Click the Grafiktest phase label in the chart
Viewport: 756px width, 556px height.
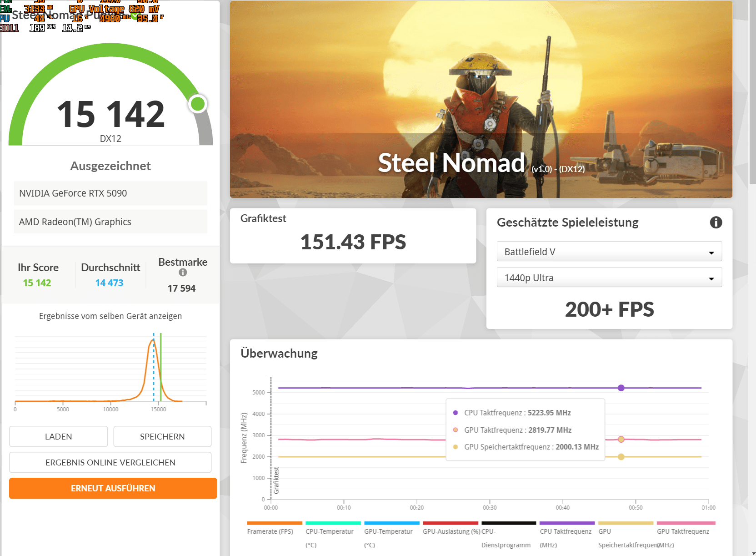click(x=276, y=480)
